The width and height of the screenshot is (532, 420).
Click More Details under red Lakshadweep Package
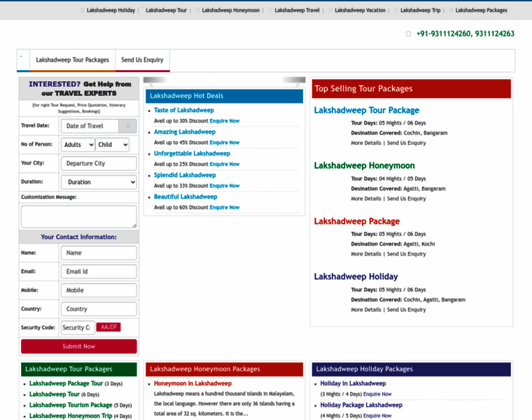coord(366,254)
